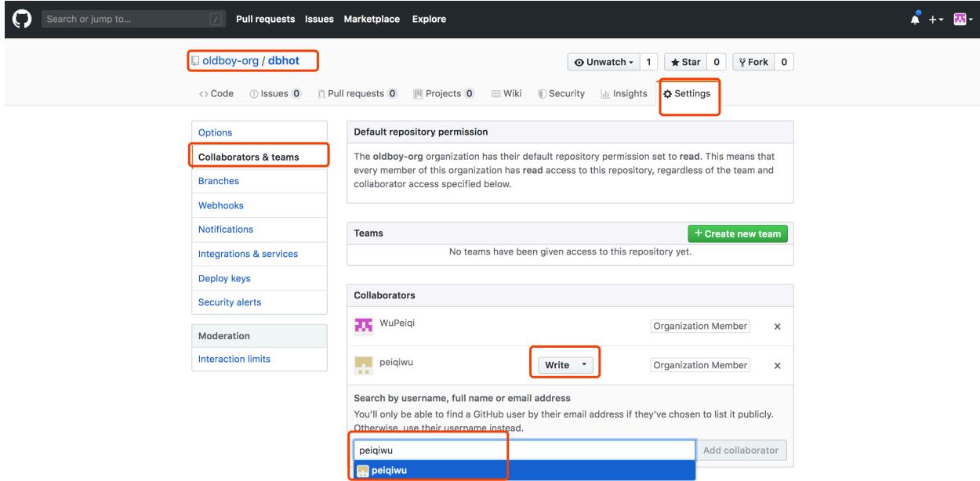Remove peiqiwu collaborator with X
The width and height of the screenshot is (980, 481).
point(777,365)
